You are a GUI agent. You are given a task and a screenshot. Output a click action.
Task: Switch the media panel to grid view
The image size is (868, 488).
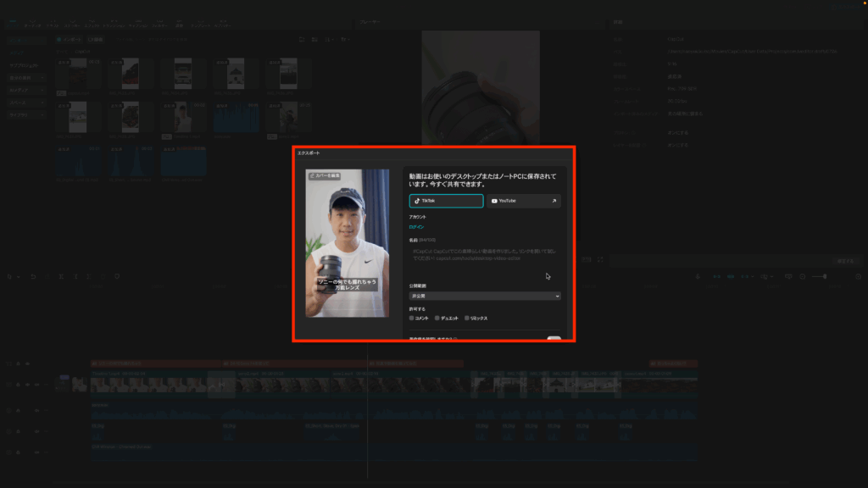tap(314, 40)
